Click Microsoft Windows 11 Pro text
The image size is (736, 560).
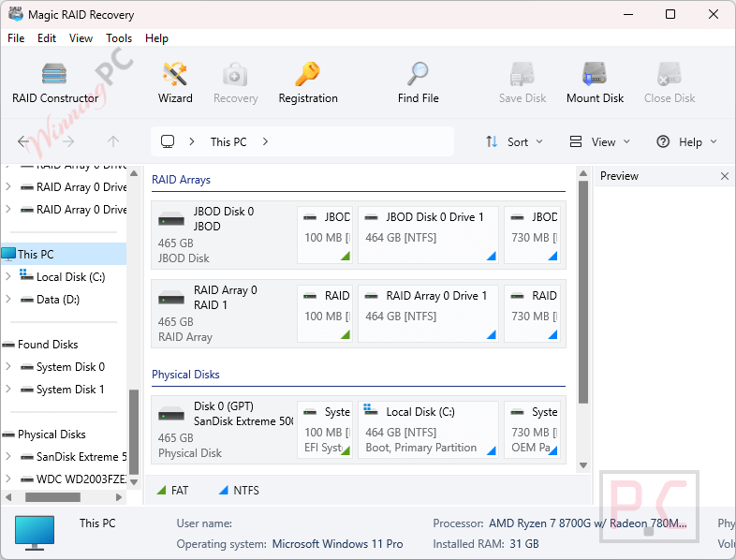(x=337, y=544)
